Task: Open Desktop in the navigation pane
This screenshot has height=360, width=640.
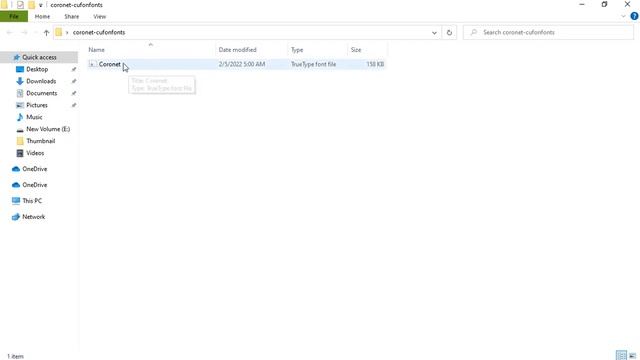Action: click(37, 69)
